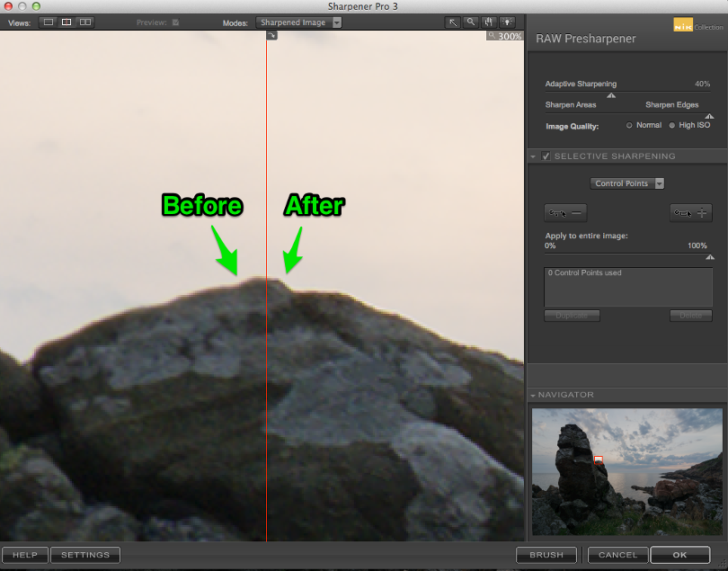Switch to split preview view
Screen dimensions: 728x571
[67, 22]
